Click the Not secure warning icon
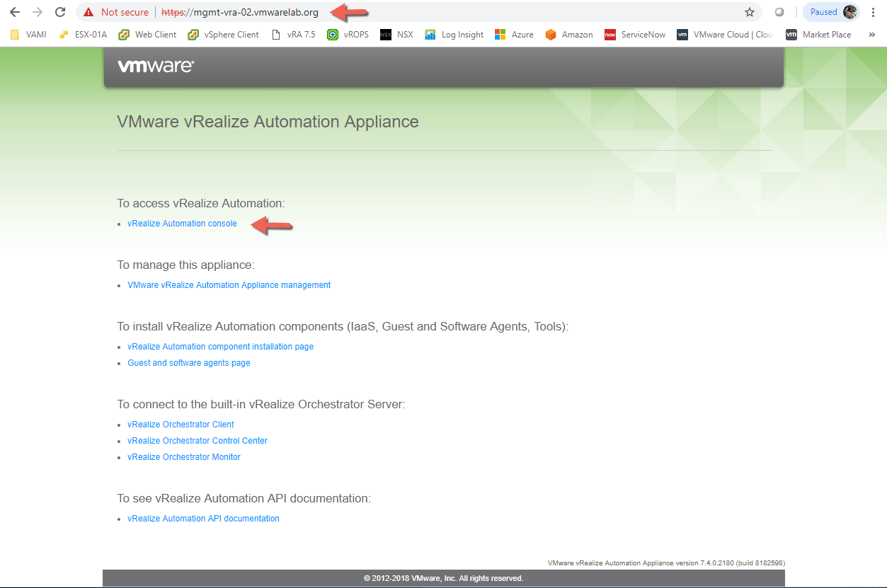The image size is (887, 588). [88, 12]
